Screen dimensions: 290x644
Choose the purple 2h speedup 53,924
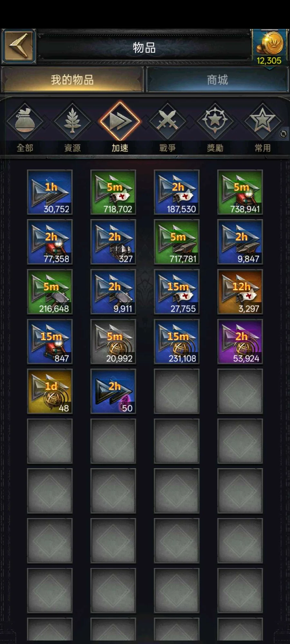point(240,342)
